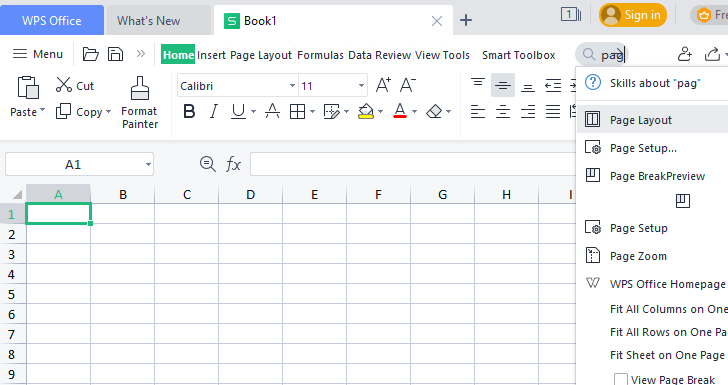
Task: Expand more quick access tools chevrons
Action: pos(141,54)
